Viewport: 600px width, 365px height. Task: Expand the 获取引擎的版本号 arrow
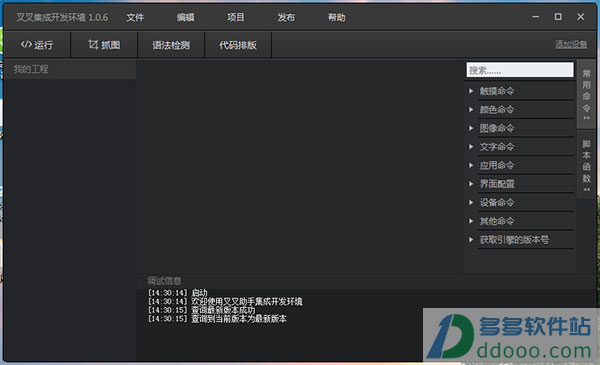(471, 240)
